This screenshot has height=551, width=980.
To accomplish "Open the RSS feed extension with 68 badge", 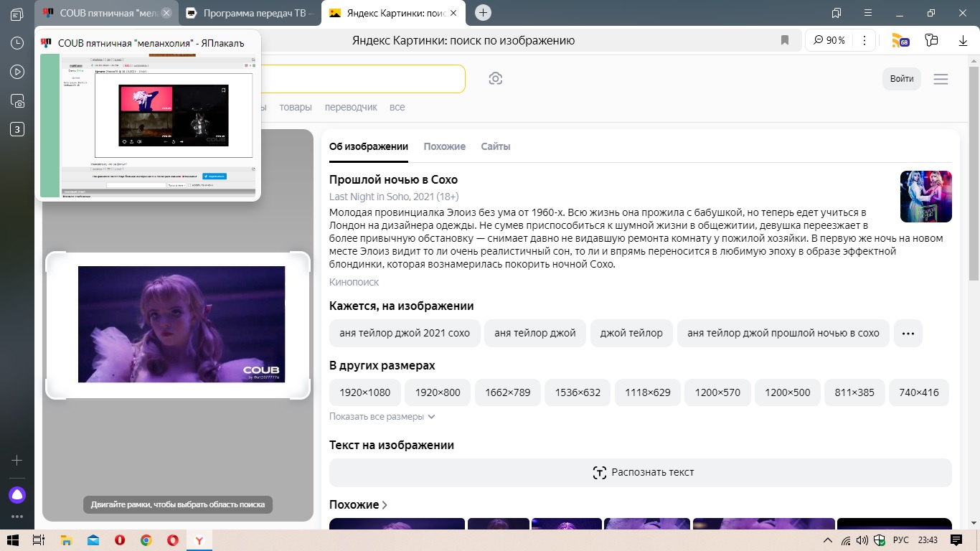I will 900,41.
